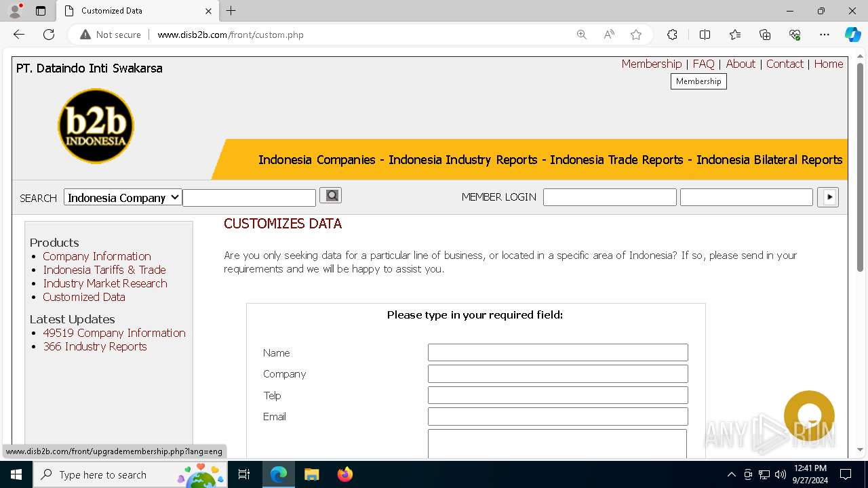Open the Indonesia Company search dropdown

(123, 197)
